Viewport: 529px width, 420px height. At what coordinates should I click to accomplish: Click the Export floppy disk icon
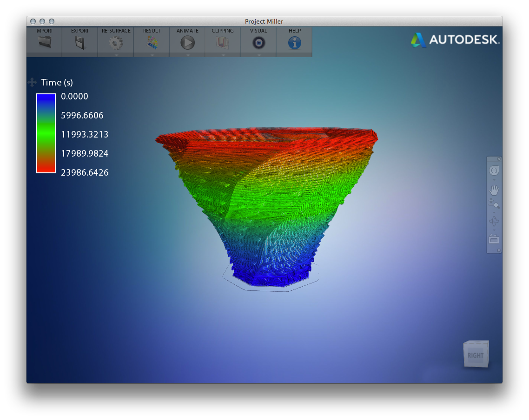[x=80, y=43]
